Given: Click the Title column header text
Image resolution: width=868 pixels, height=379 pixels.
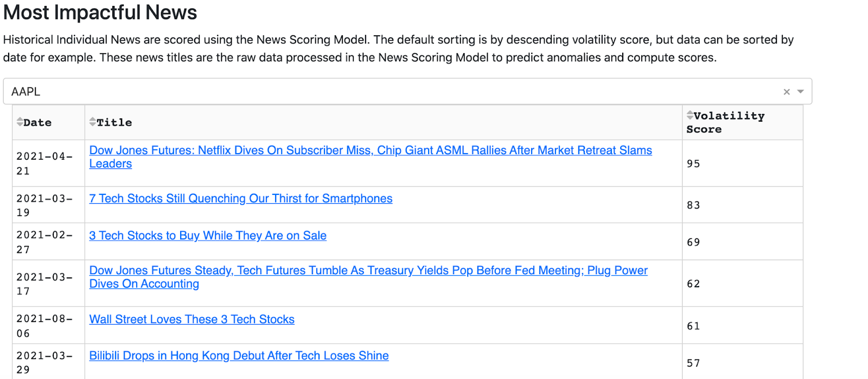Looking at the screenshot, I should 114,123.
